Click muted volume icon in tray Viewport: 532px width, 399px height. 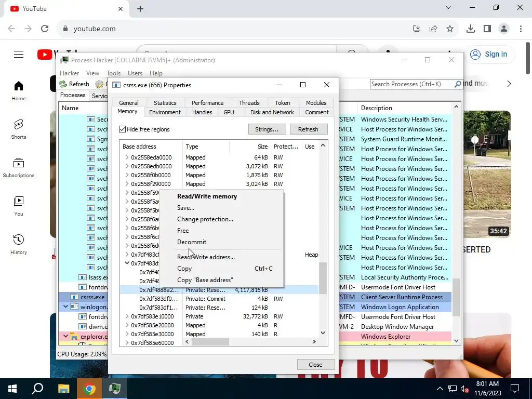tap(465, 389)
